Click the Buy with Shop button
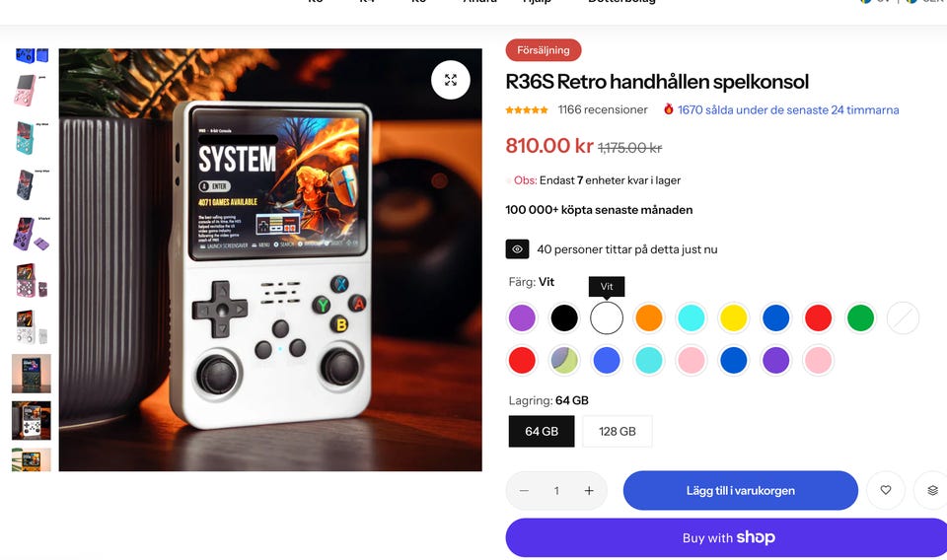The height and width of the screenshot is (560, 947). (726, 537)
